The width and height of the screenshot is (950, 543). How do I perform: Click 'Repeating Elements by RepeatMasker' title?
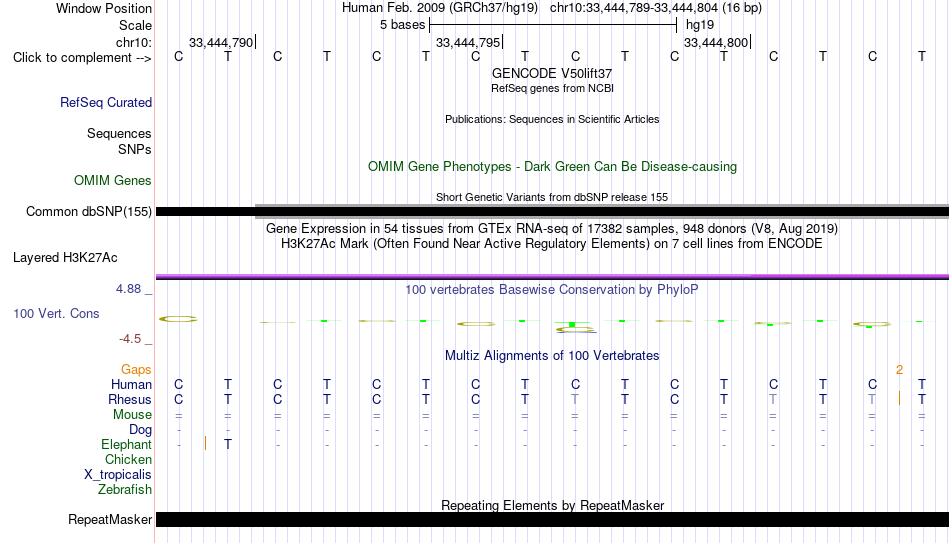[x=552, y=505]
